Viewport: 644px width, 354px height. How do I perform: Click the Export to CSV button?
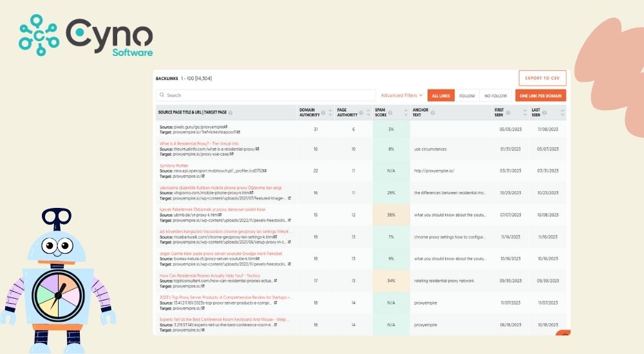(x=542, y=78)
